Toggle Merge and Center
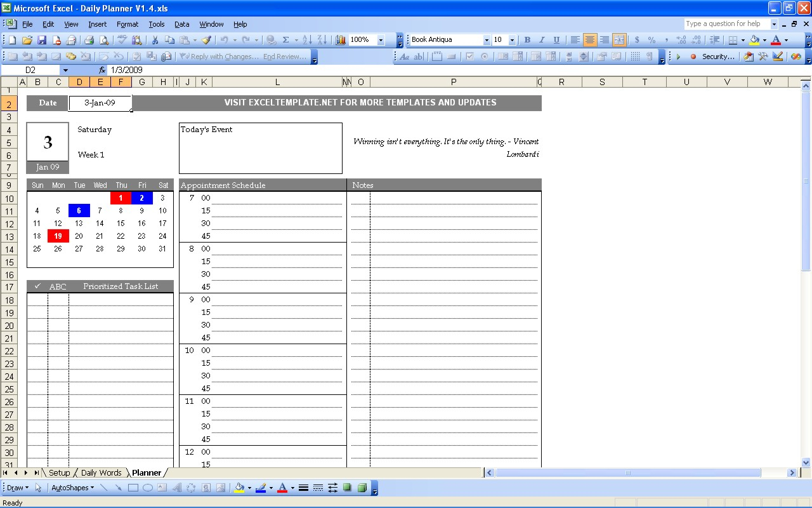Viewport: 812px width, 508px height. 619,40
